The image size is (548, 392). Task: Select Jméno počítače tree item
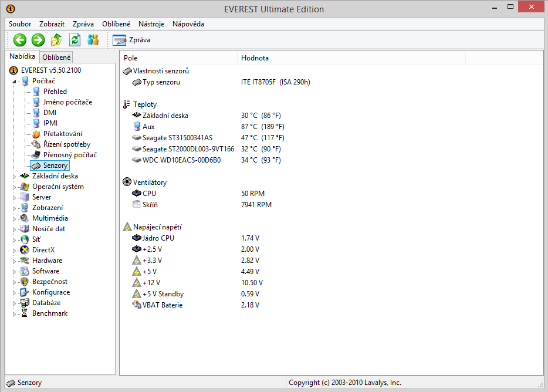point(67,102)
